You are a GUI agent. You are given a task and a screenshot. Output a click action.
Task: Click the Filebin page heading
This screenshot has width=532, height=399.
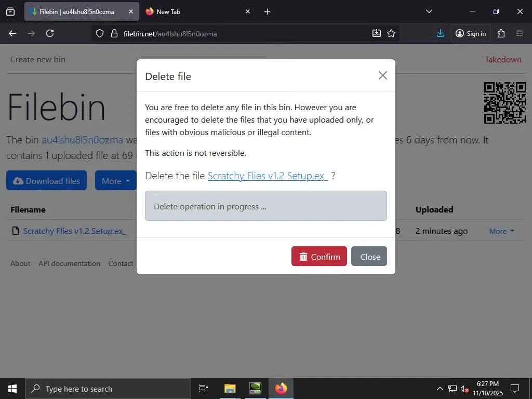pos(56,107)
